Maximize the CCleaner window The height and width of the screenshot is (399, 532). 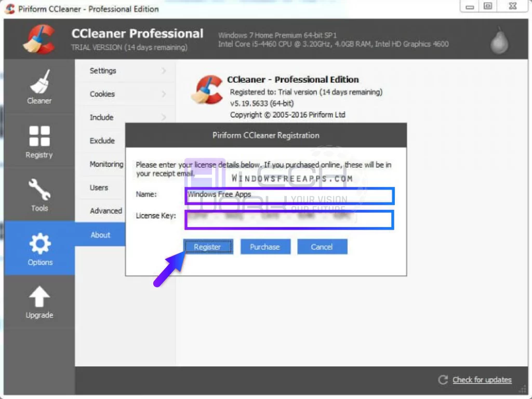click(488, 6)
